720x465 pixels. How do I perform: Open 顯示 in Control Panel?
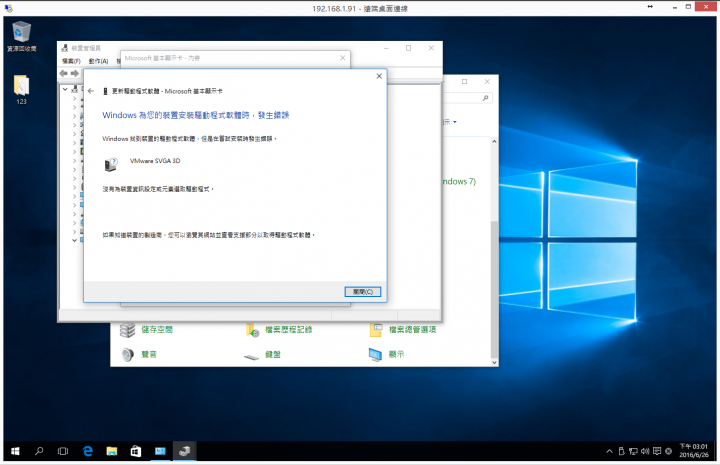[x=396, y=354]
